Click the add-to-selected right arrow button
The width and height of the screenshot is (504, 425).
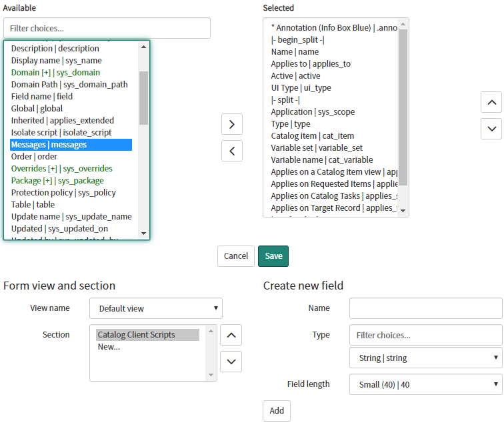231,124
